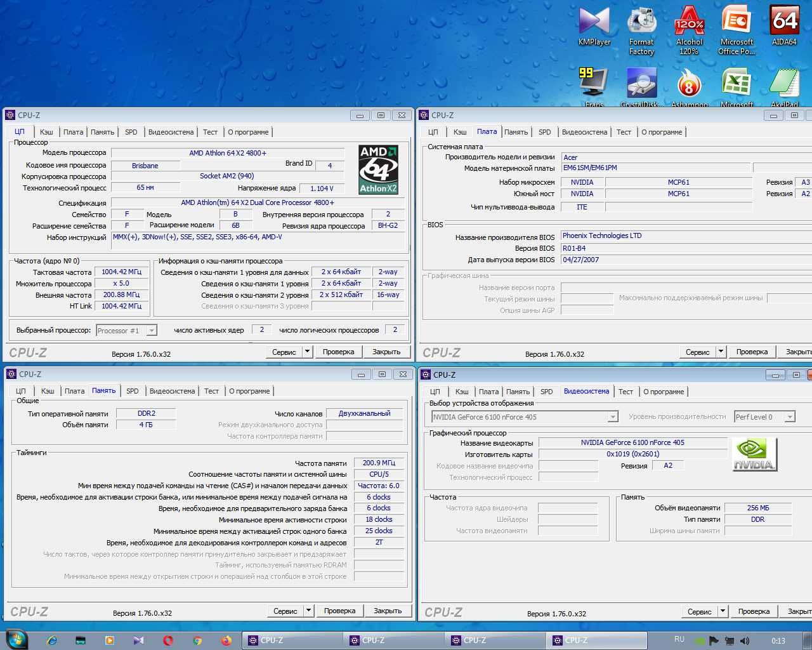The width and height of the screenshot is (812, 650).
Task: Open О программе tab in the Плата window
Action: point(662,132)
